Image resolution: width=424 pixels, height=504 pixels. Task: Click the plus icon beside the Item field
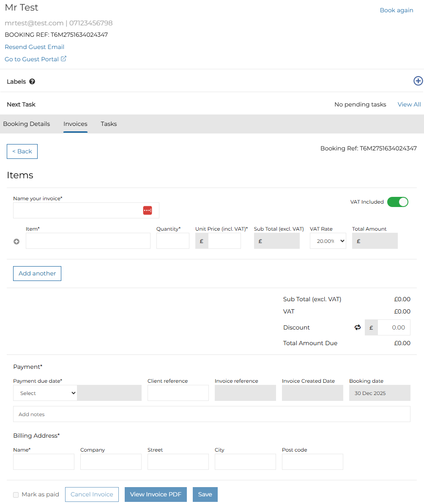click(x=16, y=242)
